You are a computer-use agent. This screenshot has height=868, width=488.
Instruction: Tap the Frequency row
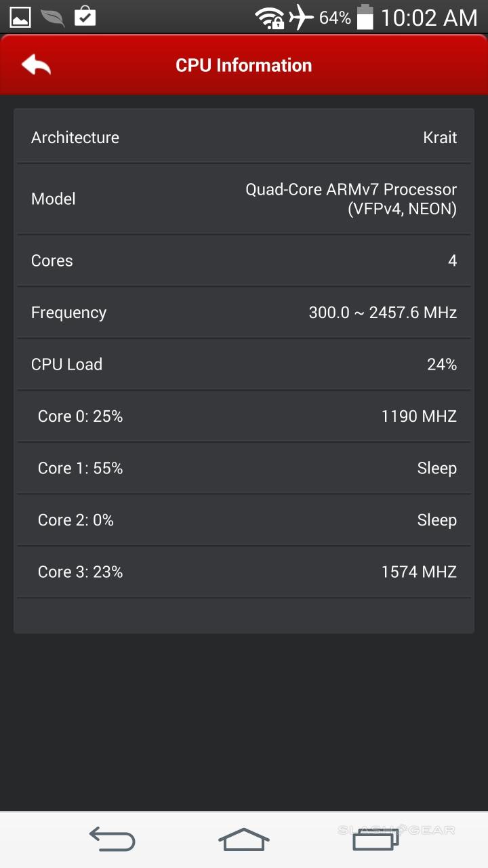coord(244,313)
